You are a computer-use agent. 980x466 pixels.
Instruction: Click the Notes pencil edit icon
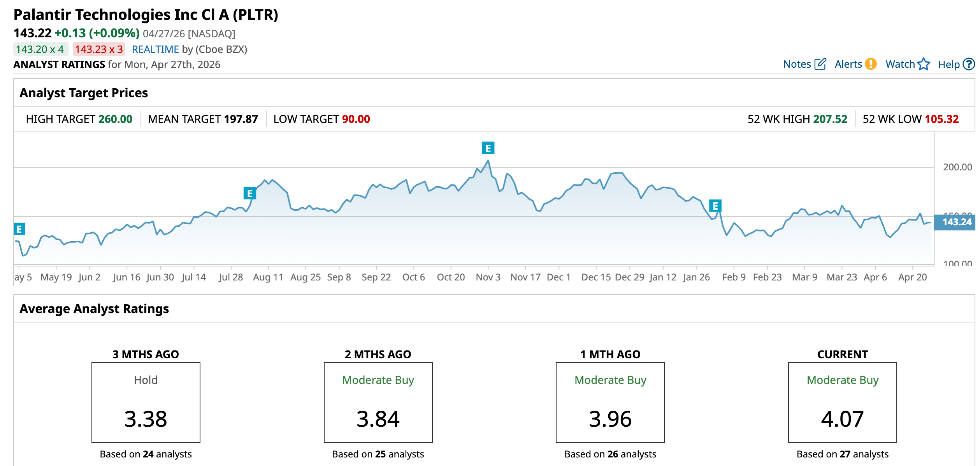pos(820,64)
